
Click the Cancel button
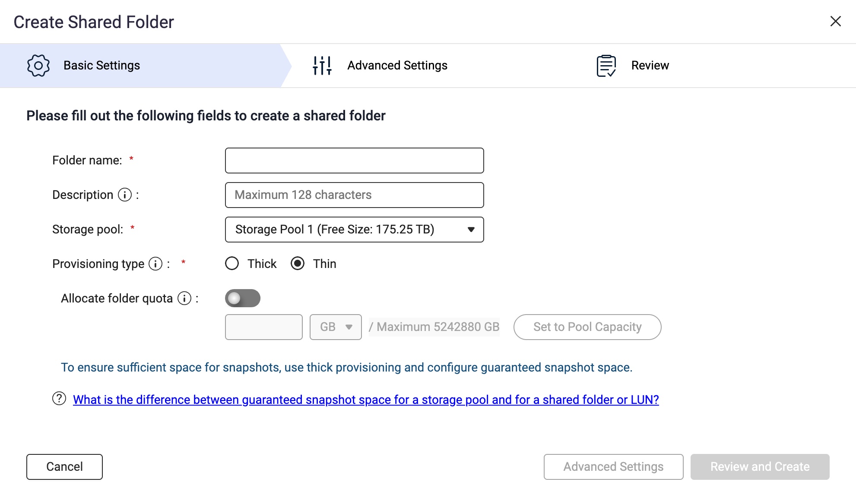click(64, 466)
